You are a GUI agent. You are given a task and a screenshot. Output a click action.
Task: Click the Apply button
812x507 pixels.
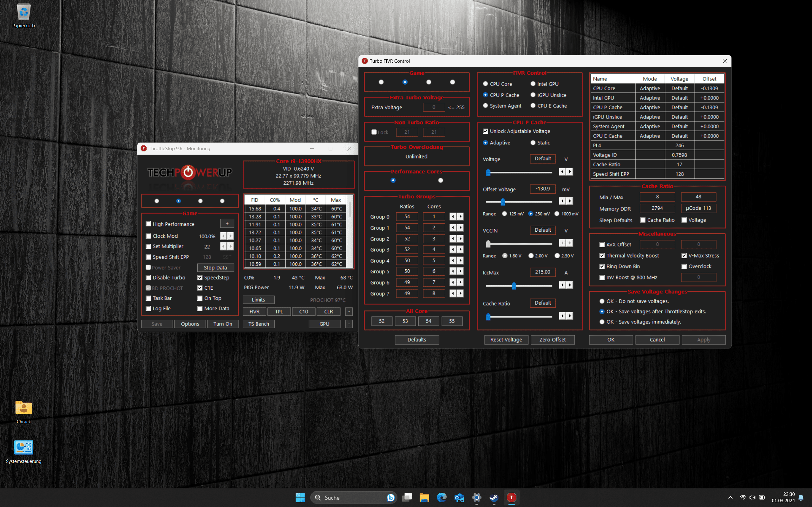[x=704, y=340]
